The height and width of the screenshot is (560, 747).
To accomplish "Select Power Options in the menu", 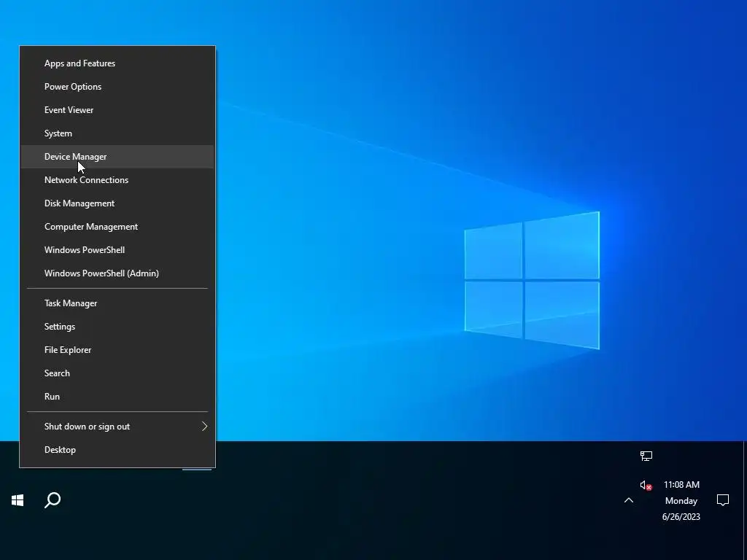I will pyautogui.click(x=117, y=87).
